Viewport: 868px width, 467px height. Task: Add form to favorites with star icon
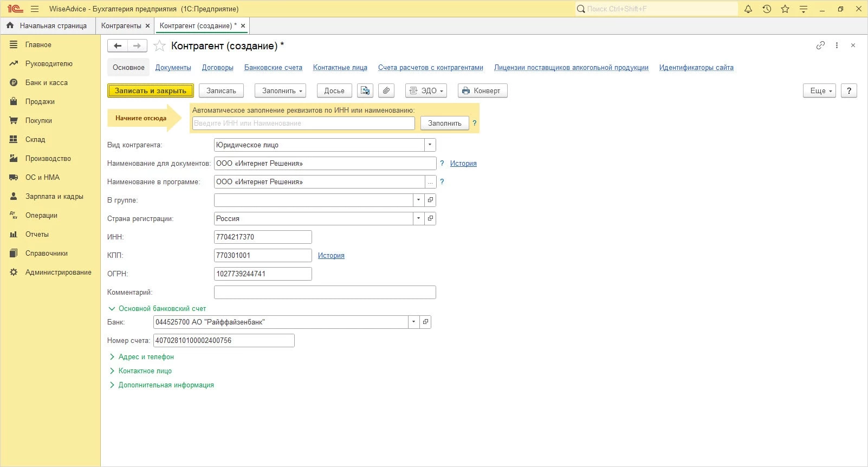[159, 46]
